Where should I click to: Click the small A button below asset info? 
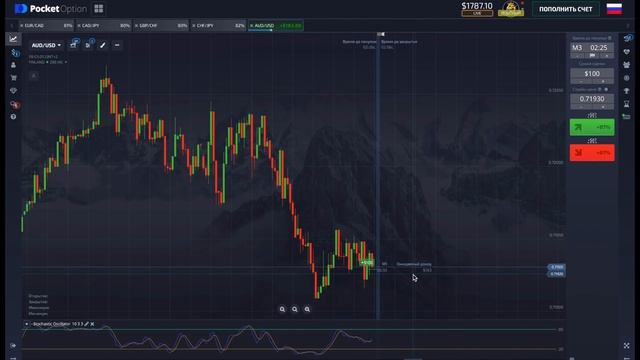pos(34,76)
